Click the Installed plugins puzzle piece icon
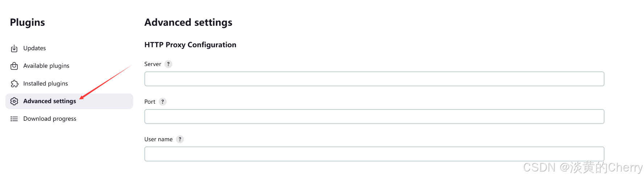This screenshot has height=178, width=644. 14,84
